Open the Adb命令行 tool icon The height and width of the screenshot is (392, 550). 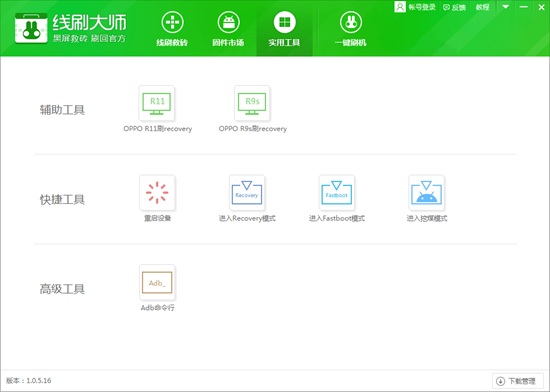pyautogui.click(x=157, y=282)
